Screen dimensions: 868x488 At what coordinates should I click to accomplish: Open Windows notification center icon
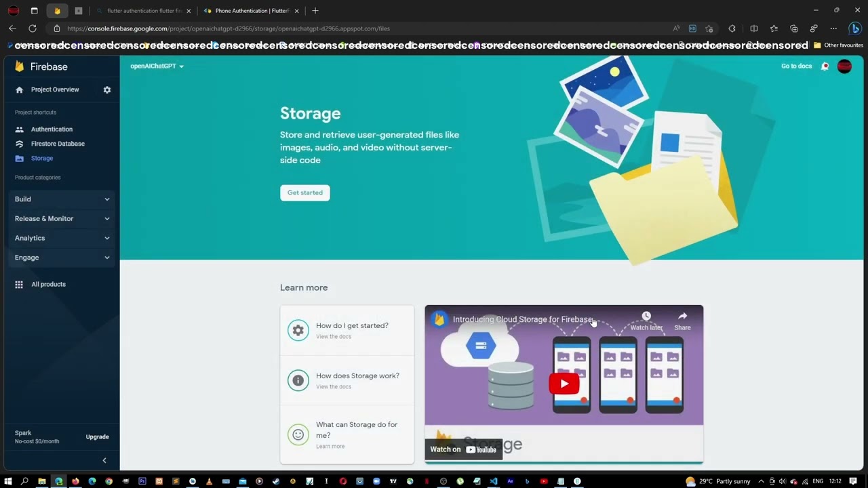coord(853,481)
